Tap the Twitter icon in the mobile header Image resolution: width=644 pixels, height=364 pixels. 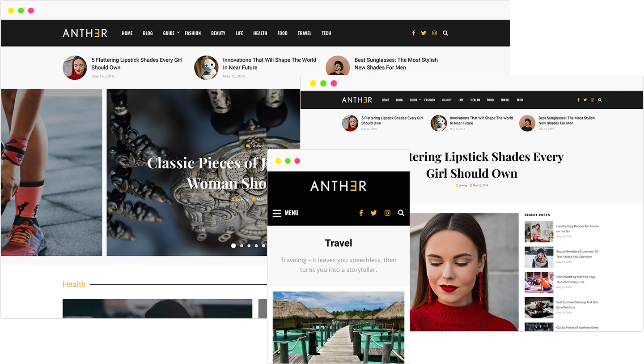pos(374,213)
